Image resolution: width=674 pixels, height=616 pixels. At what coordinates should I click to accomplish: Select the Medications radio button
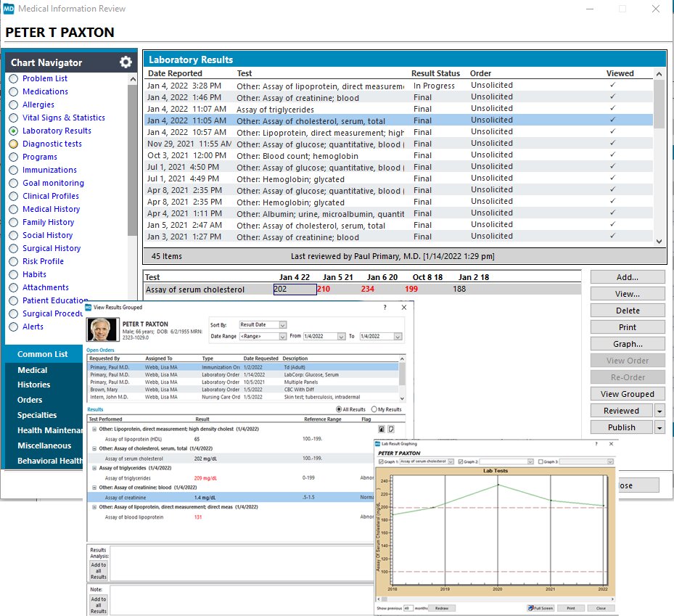pos(14,91)
